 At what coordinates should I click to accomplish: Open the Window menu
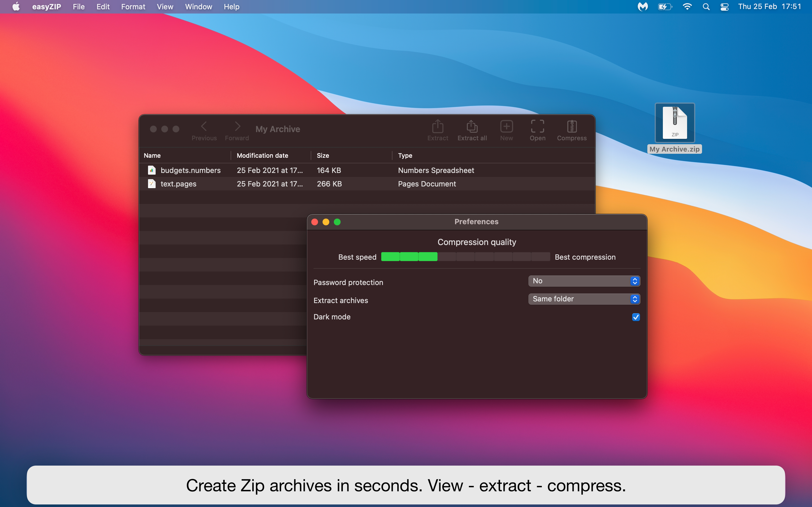coord(198,7)
